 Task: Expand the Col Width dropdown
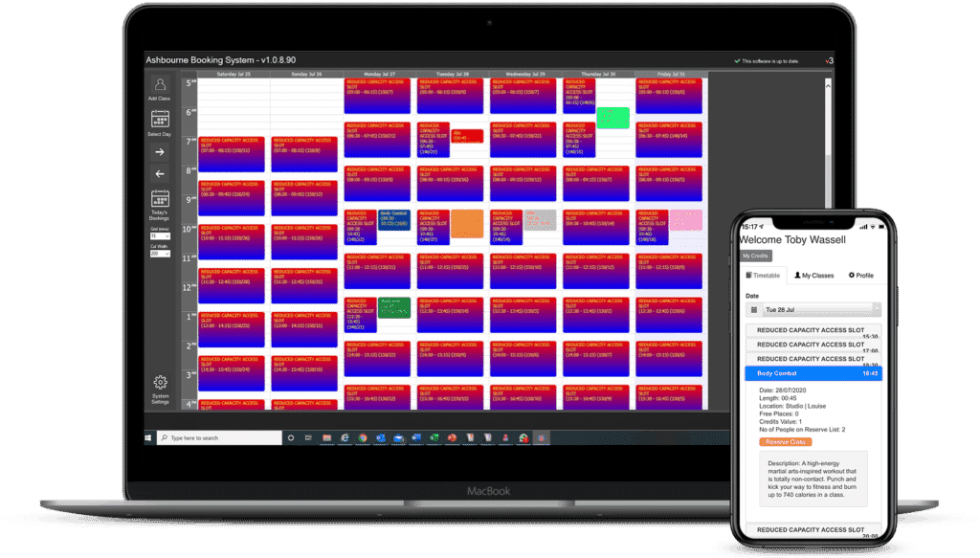pyautogui.click(x=160, y=254)
